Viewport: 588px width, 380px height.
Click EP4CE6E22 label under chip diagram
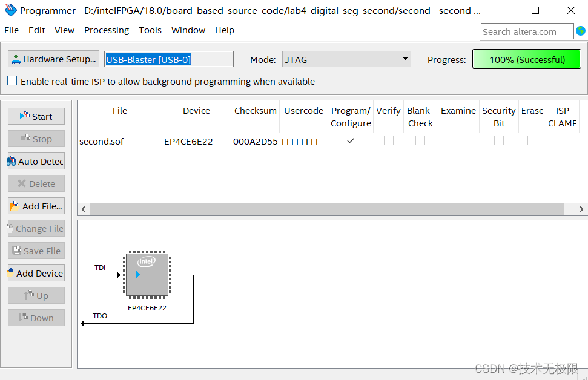147,307
